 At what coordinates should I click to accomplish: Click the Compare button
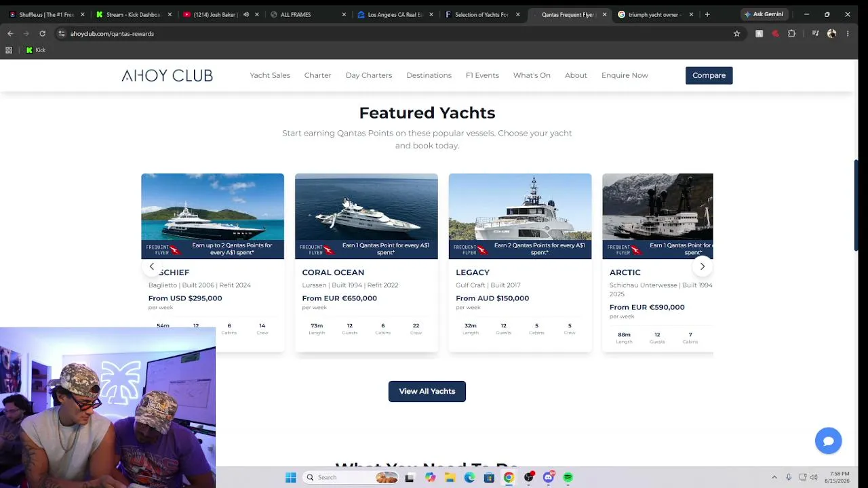click(x=709, y=75)
